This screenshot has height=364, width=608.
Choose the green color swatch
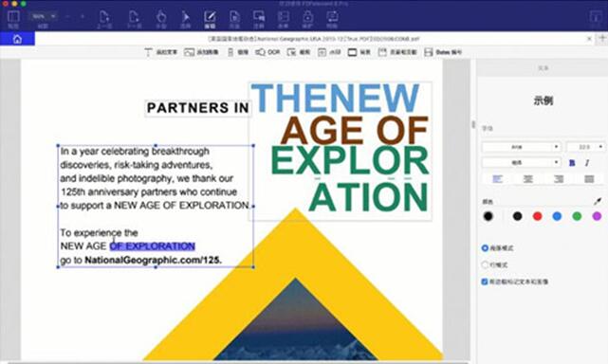coord(577,216)
